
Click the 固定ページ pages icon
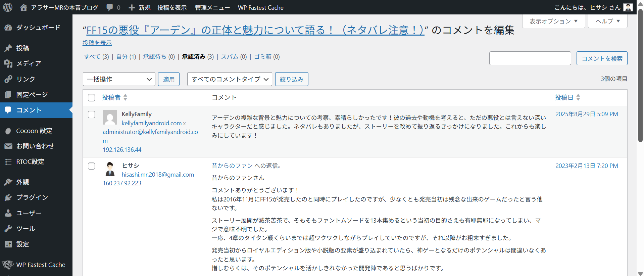pos(8,95)
